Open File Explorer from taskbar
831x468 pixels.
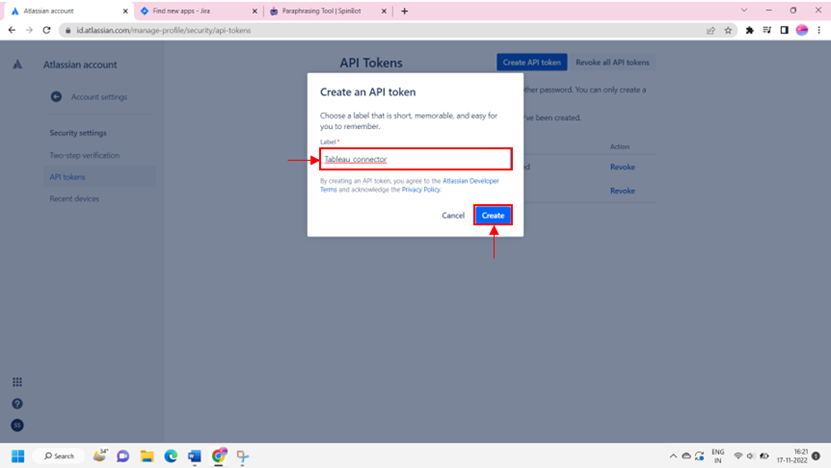(x=147, y=456)
